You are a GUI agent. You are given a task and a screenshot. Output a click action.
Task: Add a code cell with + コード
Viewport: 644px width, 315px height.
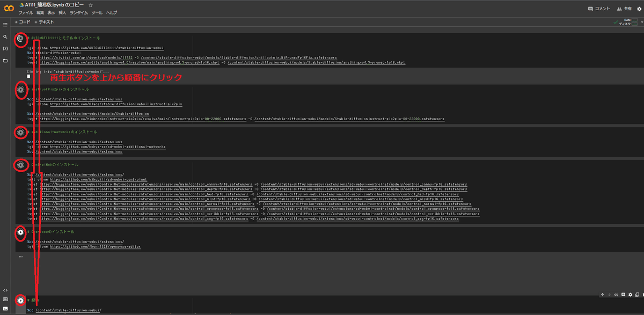(23, 22)
